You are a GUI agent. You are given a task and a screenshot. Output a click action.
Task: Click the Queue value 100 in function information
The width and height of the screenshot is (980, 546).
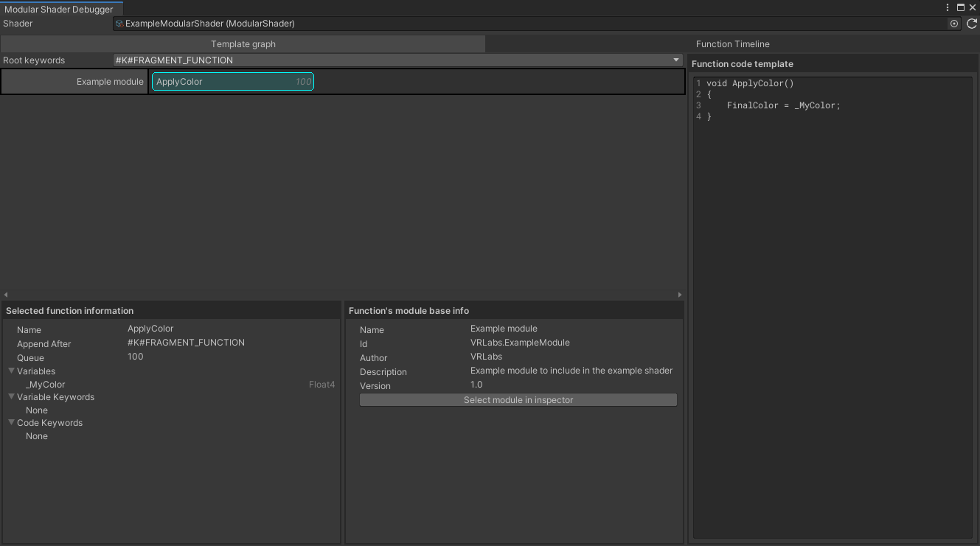coord(136,357)
